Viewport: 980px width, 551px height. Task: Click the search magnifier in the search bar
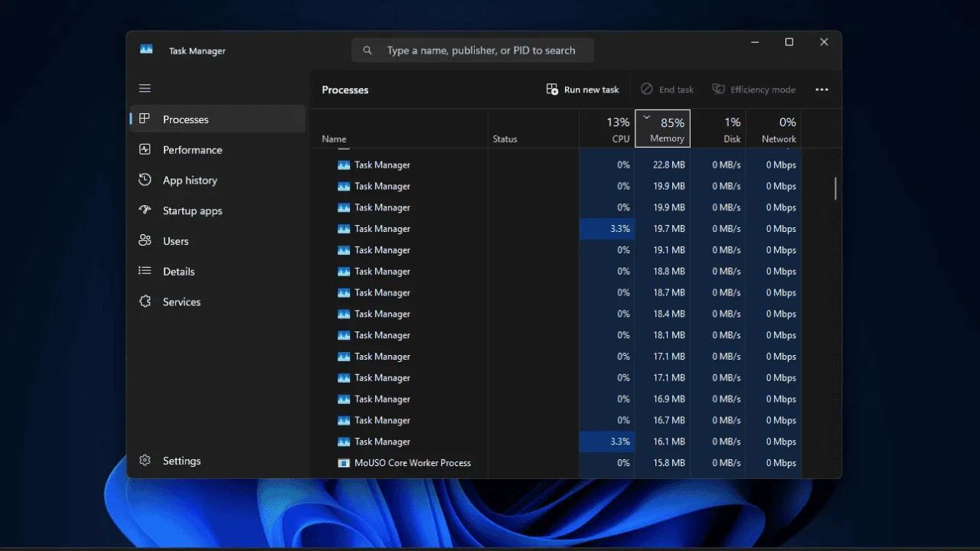(x=367, y=50)
